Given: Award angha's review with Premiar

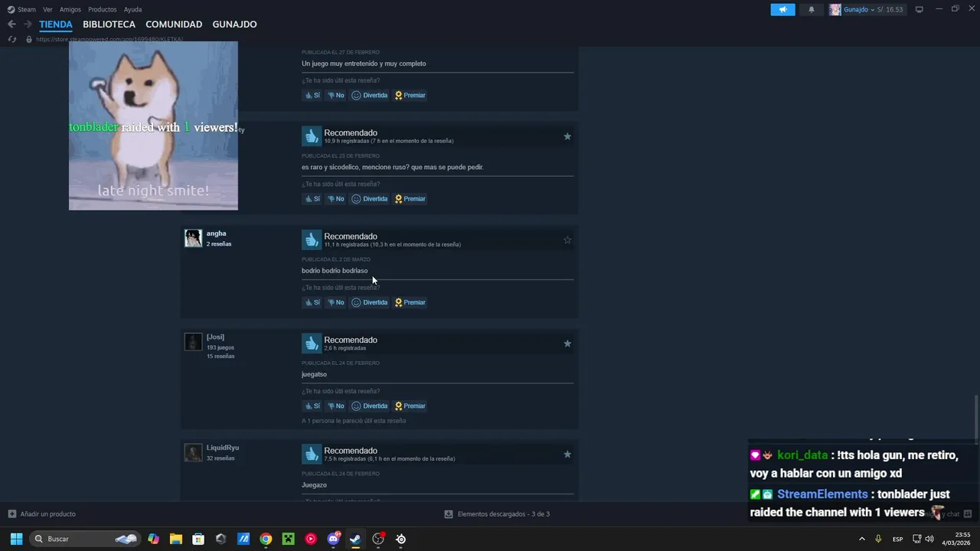Looking at the screenshot, I should 410,302.
